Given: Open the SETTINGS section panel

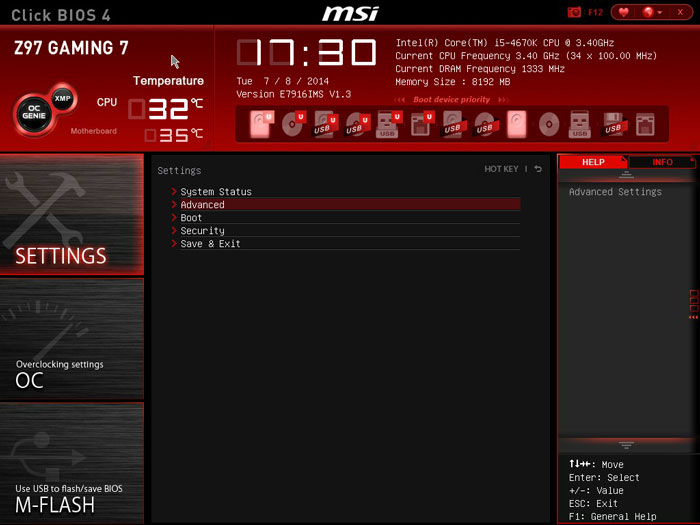Looking at the screenshot, I should (72, 214).
